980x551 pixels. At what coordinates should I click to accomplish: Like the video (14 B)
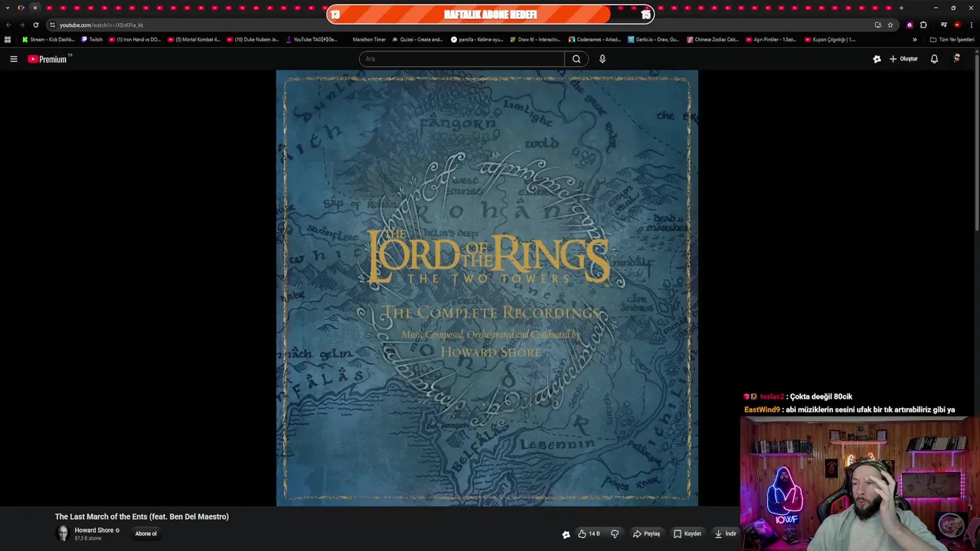589,534
